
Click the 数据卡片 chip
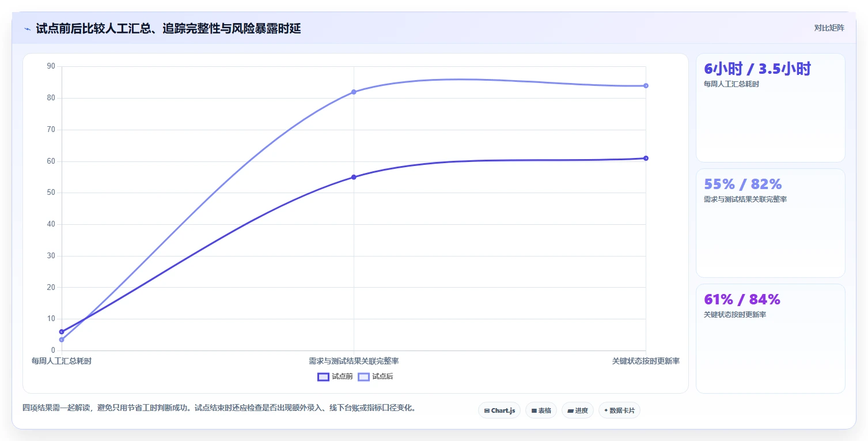(x=619, y=410)
